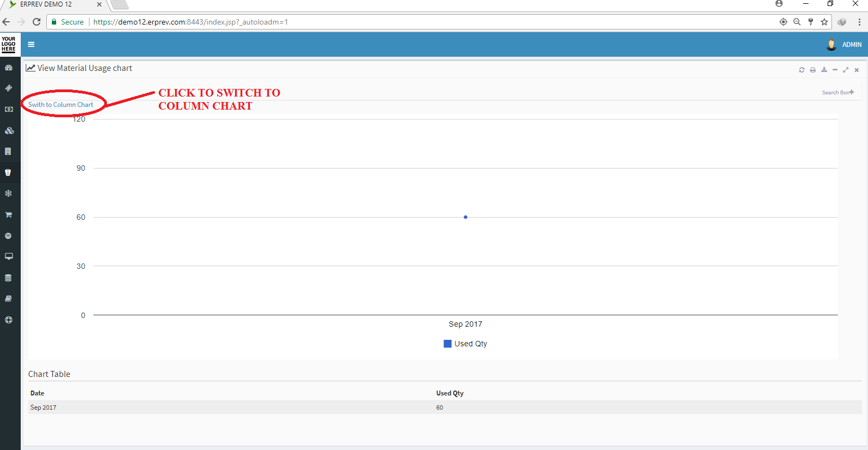Toggle the hamburger menu in blue header
Viewport: 868px width, 450px height.
click(31, 45)
